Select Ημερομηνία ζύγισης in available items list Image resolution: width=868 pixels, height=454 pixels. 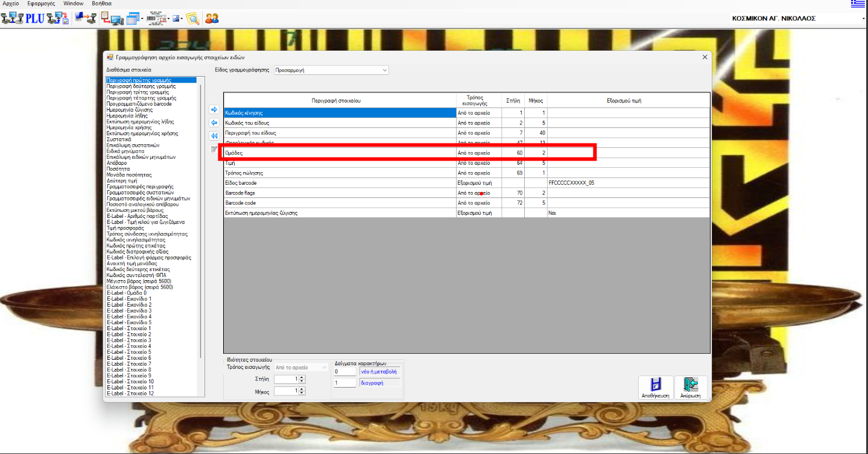coord(130,110)
